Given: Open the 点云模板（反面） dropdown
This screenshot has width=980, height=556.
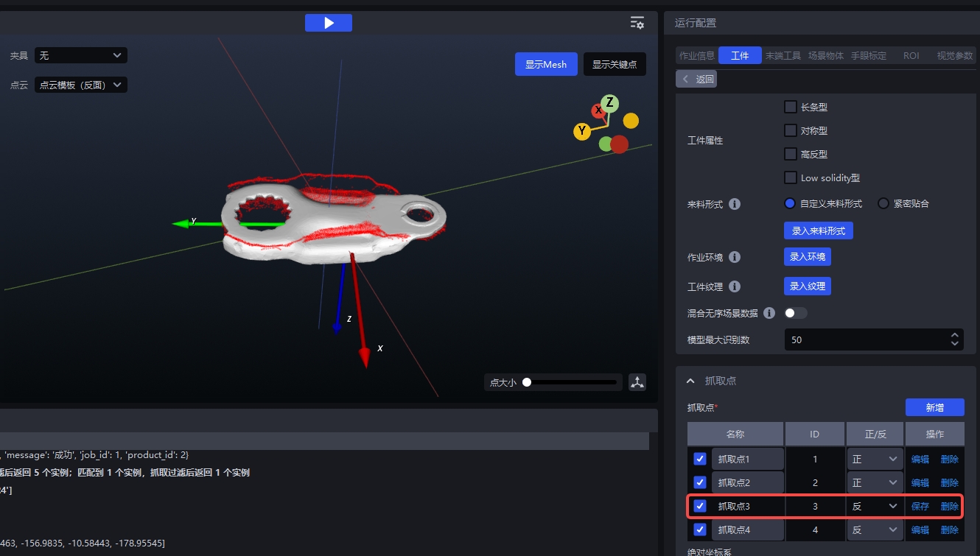Looking at the screenshot, I should [81, 85].
